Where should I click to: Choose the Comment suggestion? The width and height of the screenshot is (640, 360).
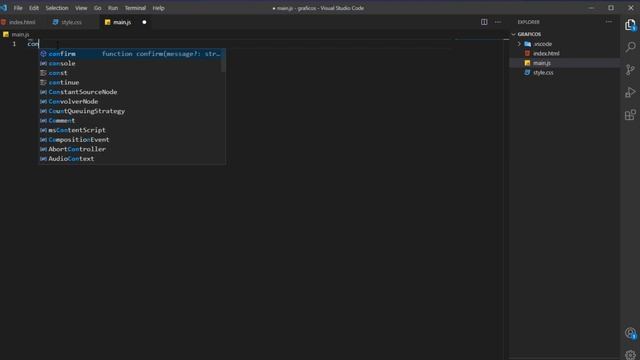131,120
